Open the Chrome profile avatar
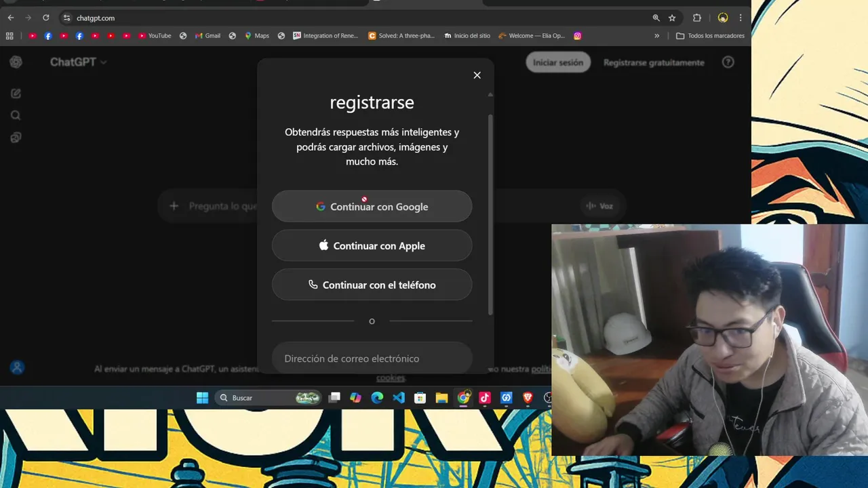Image resolution: width=868 pixels, height=488 pixels. pos(723,18)
